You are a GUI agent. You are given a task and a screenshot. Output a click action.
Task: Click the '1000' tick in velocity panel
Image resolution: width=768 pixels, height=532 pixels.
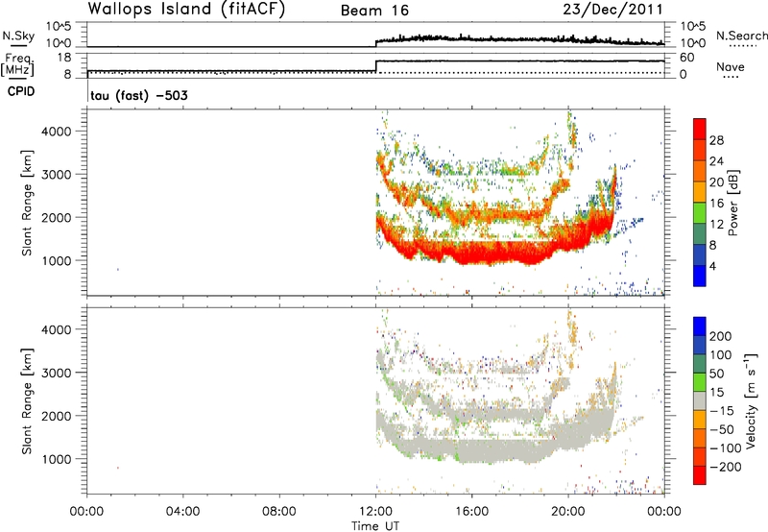[x=57, y=459]
